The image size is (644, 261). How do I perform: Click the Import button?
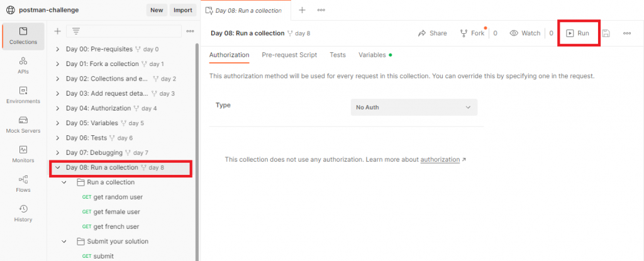click(183, 10)
